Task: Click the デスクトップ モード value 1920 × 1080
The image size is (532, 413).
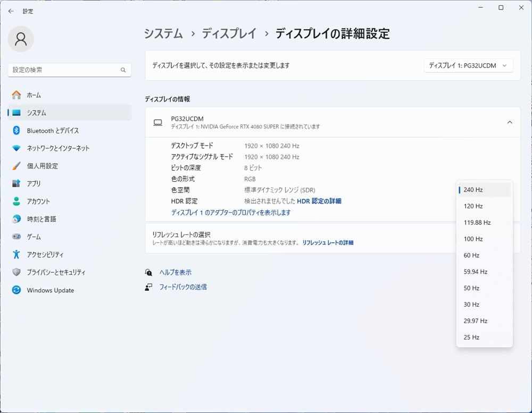Action: coord(272,146)
